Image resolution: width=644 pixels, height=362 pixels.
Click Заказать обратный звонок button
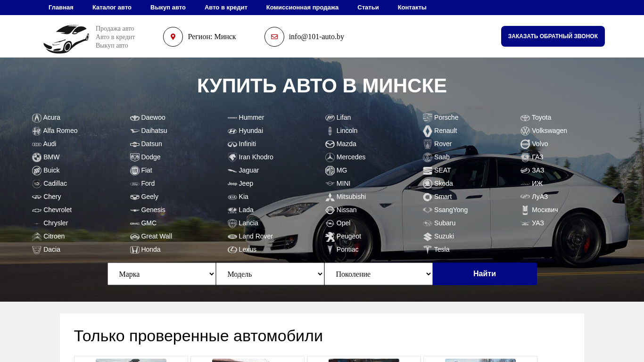click(553, 36)
